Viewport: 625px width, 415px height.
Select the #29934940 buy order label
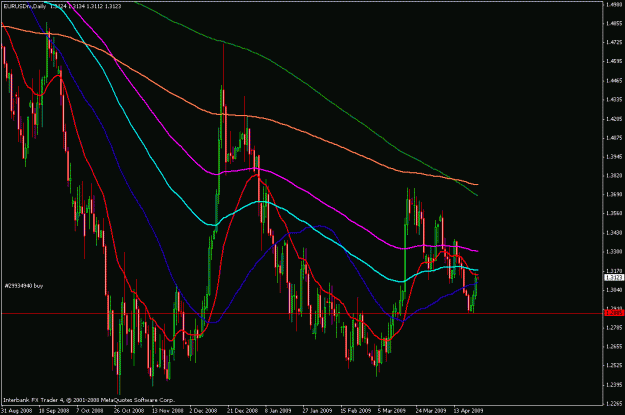[24, 285]
